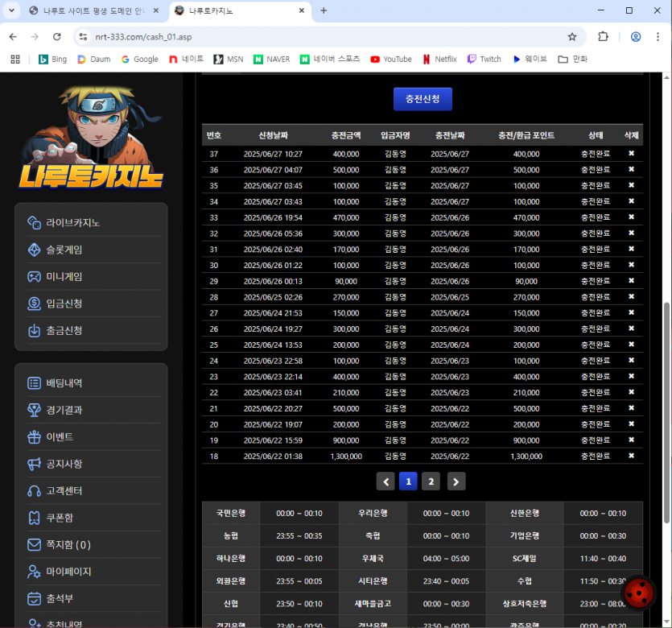Open the Bing bookmark
The width and height of the screenshot is (672, 628).
[x=53, y=59]
